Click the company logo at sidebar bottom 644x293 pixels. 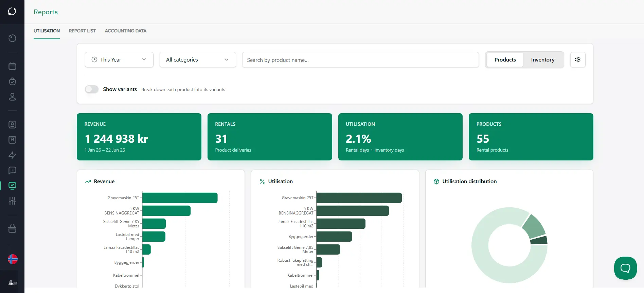coord(13,282)
